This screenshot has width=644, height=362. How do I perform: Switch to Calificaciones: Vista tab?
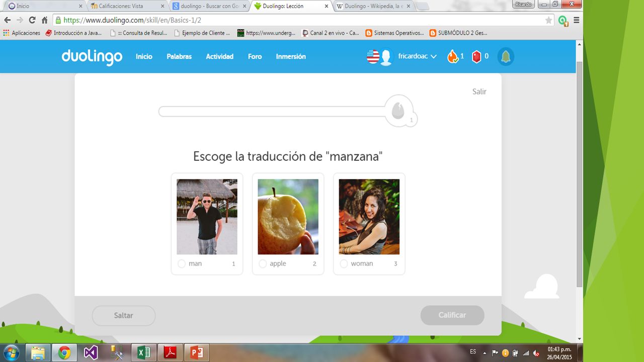point(127,6)
